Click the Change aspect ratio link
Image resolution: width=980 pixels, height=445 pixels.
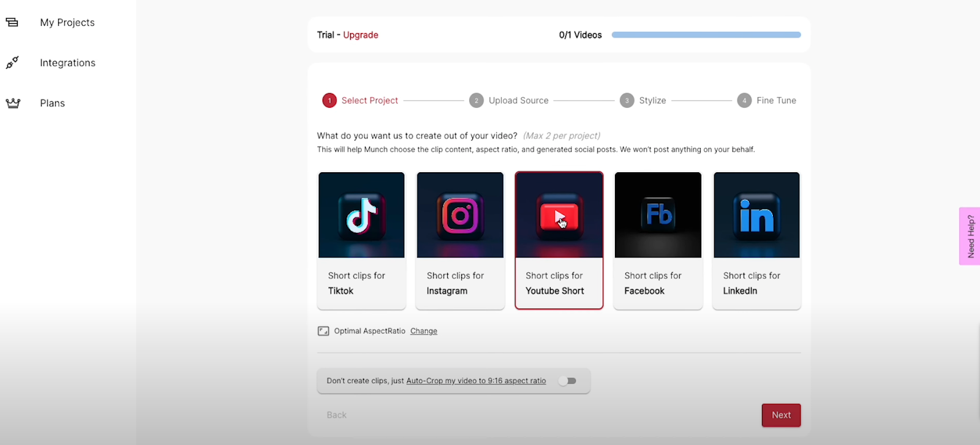point(424,331)
